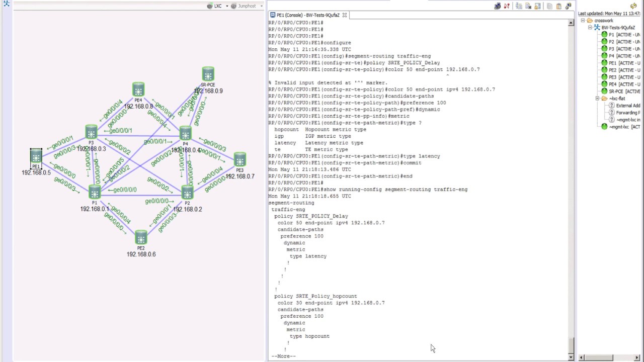Image resolution: width=644 pixels, height=362 pixels.
Task: Click the Jumphost icon in topology toolbar
Action: click(234, 6)
